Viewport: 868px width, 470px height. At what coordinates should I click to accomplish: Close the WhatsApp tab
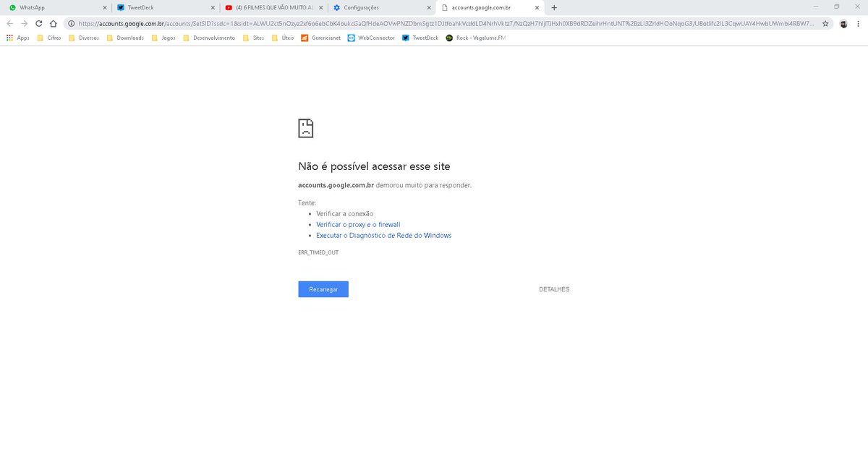(103, 7)
